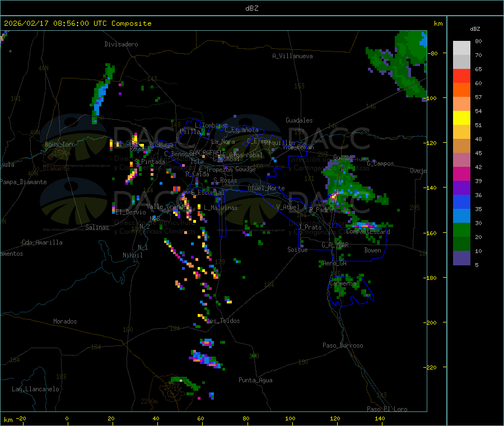Select the purple 39 dBZ legend swatch
This screenshot has width=504, height=426.
pos(461,188)
